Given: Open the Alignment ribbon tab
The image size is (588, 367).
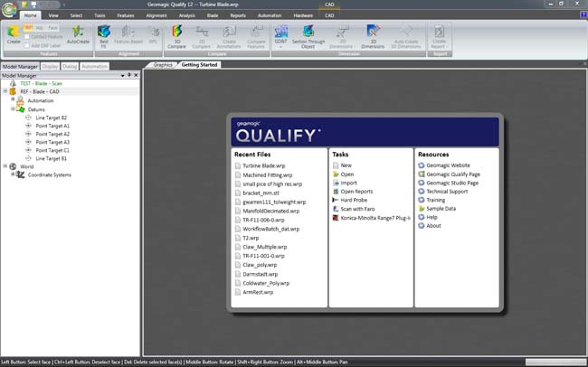Looking at the screenshot, I should pyautogui.click(x=156, y=15).
